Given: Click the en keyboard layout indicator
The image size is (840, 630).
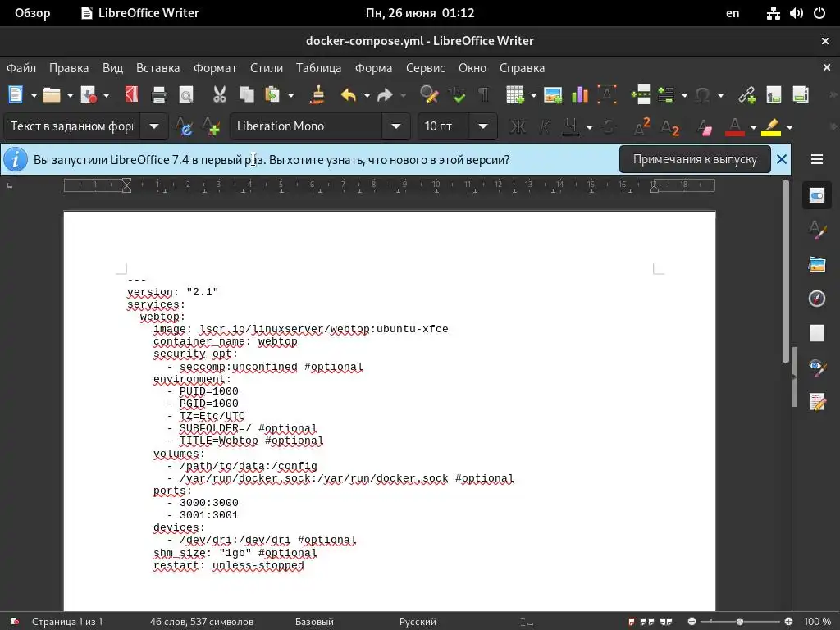Looking at the screenshot, I should (733, 13).
